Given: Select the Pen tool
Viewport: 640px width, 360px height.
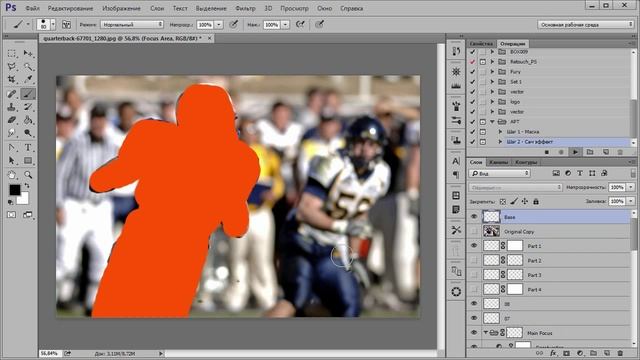Looking at the screenshot, I should click(12, 147).
